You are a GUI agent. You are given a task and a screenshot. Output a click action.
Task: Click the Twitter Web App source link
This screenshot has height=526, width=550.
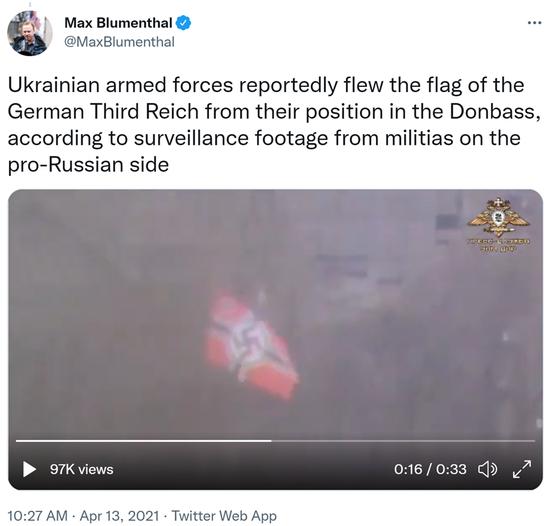[224, 516]
